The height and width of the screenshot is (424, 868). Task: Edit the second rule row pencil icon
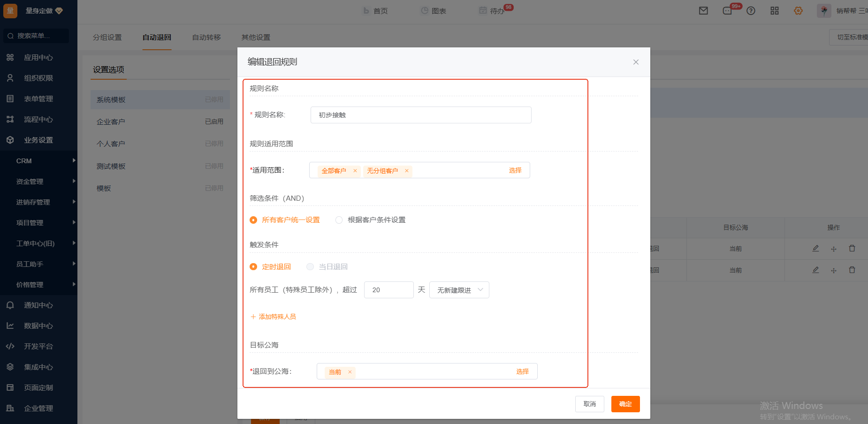pyautogui.click(x=815, y=270)
